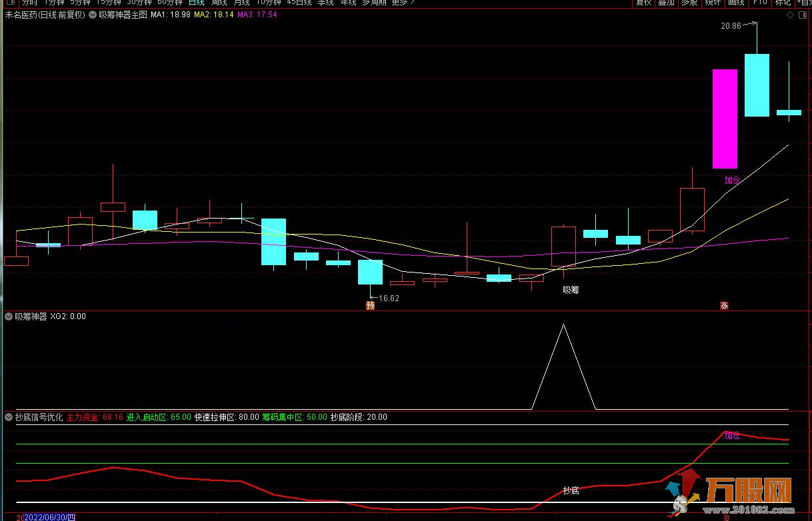This screenshot has height=521, width=812.
Task: Click the 统计 statistics button
Action: [713, 3]
